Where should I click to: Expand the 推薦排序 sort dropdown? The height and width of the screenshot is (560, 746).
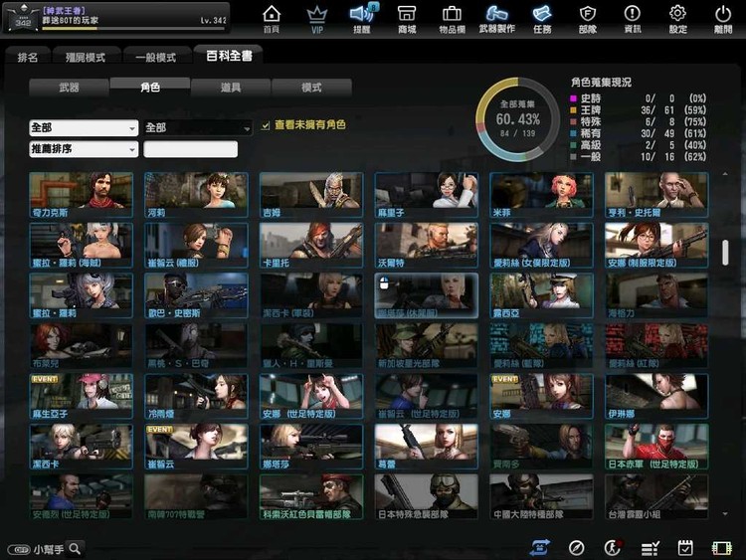[x=84, y=149]
